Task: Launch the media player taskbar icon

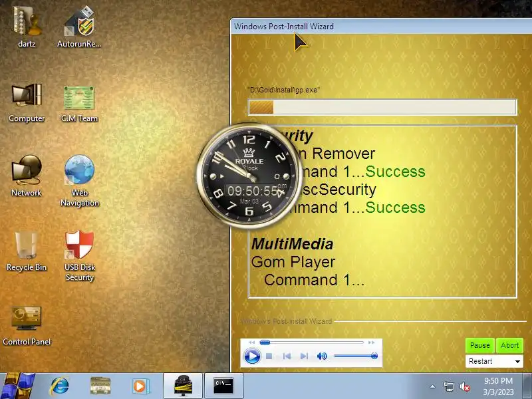Action: click(x=140, y=386)
